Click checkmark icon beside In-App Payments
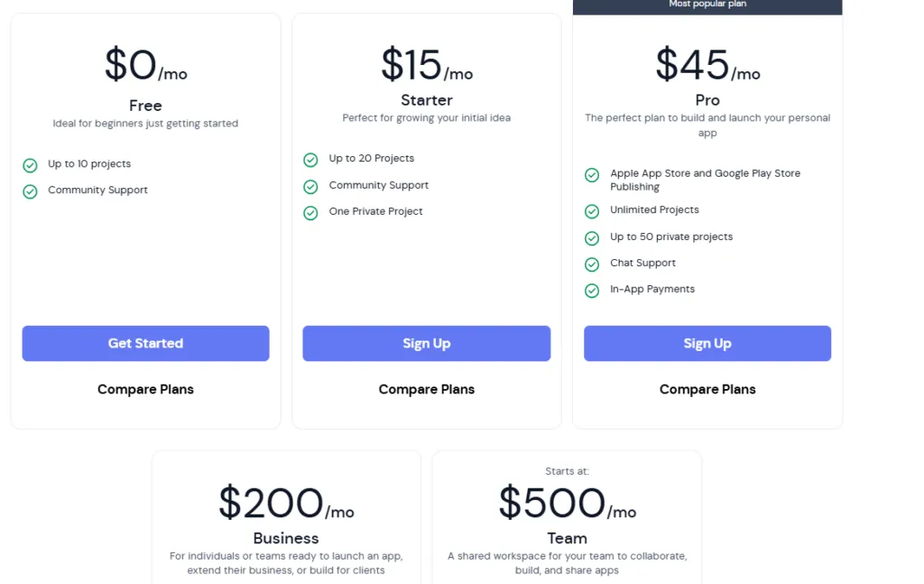 point(592,291)
